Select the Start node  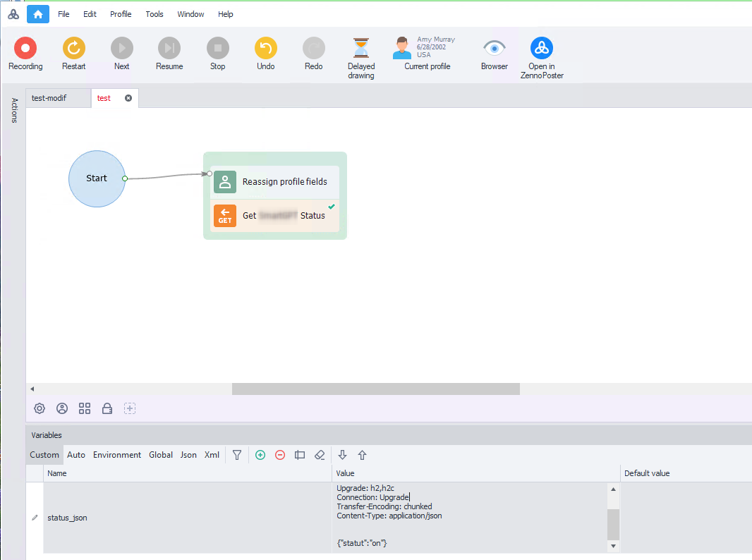97,179
